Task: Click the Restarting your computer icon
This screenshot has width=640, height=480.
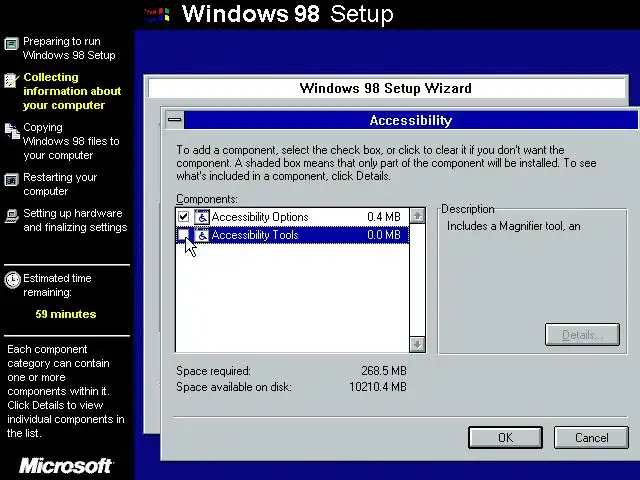Action: coord(11,180)
